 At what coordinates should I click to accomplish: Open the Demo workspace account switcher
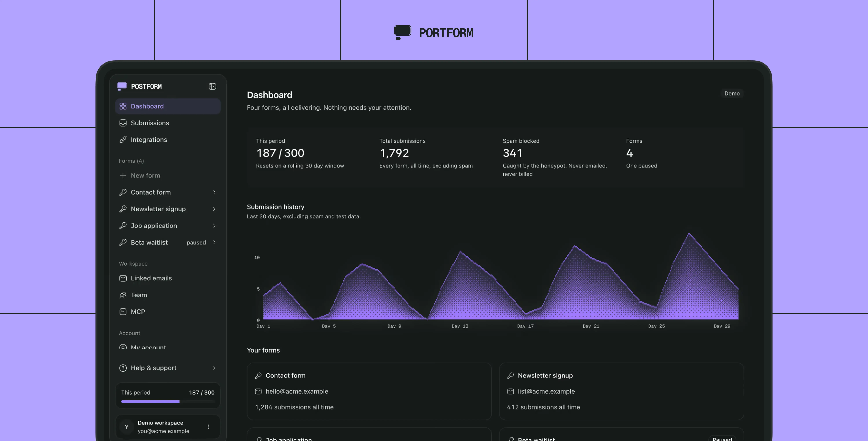[x=168, y=427]
